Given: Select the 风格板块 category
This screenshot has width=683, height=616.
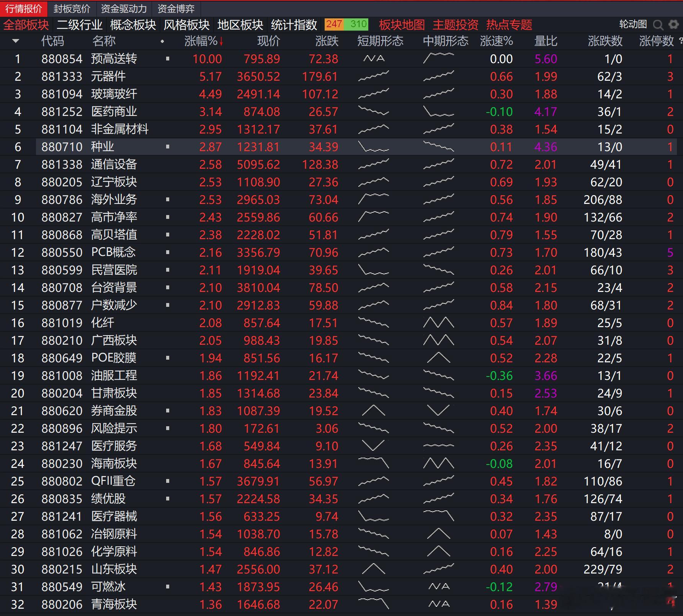Looking at the screenshot, I should tap(187, 25).
